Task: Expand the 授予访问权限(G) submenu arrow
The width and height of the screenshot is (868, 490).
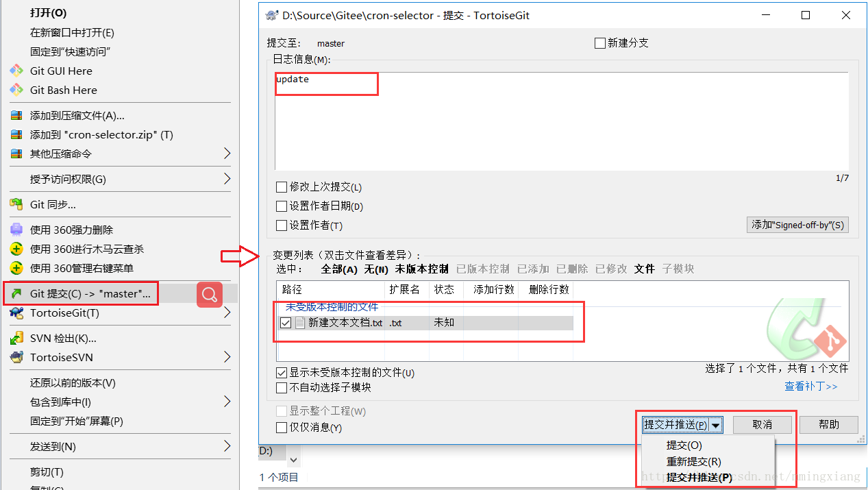Action: tap(227, 179)
